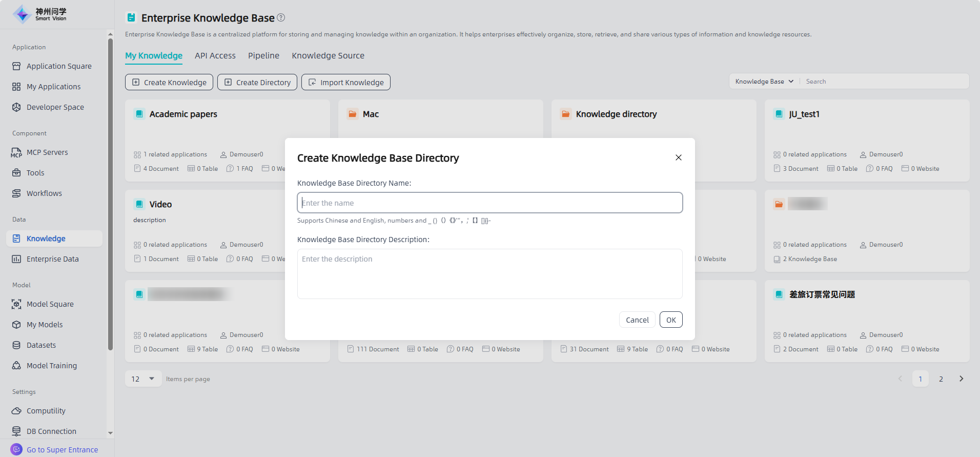
Task: Switch to the API Access tab
Action: pos(215,55)
